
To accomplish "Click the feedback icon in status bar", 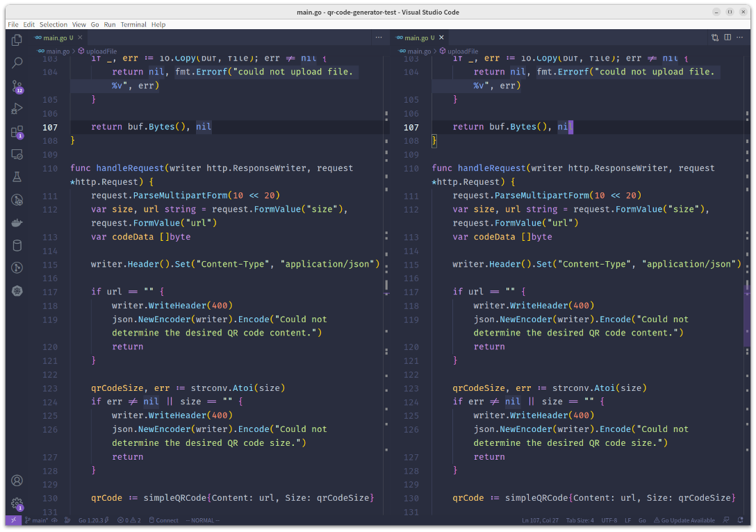I will tap(726, 520).
